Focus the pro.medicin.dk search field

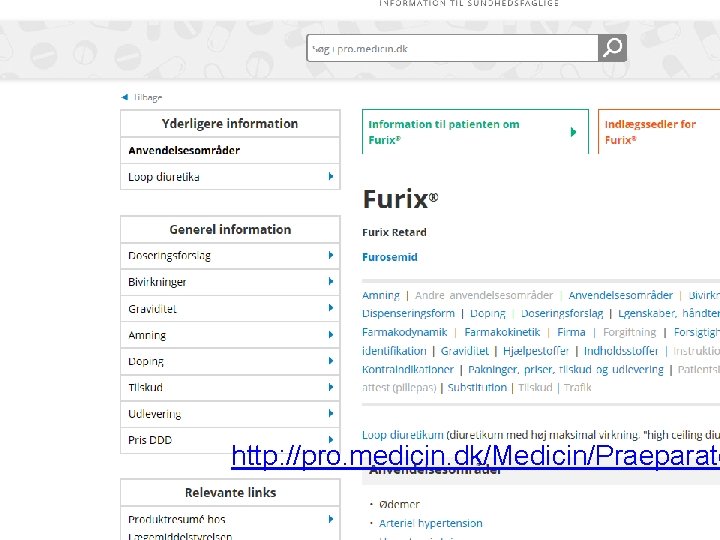coord(452,48)
